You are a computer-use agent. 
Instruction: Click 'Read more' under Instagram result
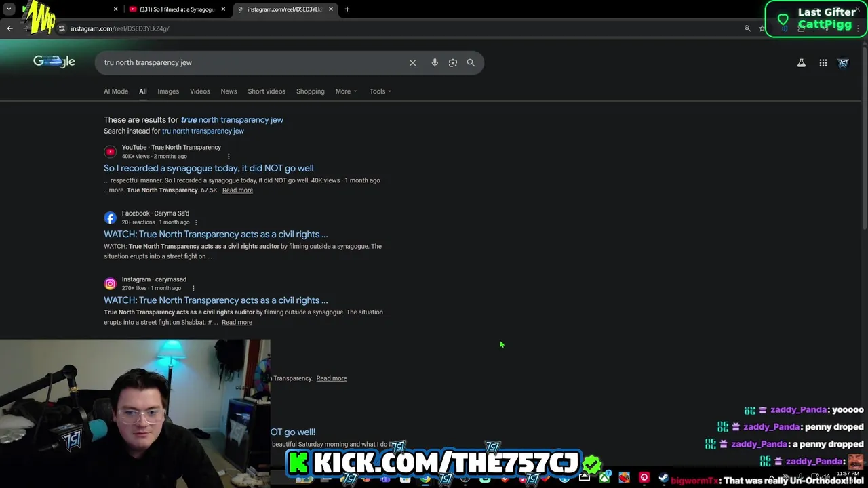pos(237,323)
